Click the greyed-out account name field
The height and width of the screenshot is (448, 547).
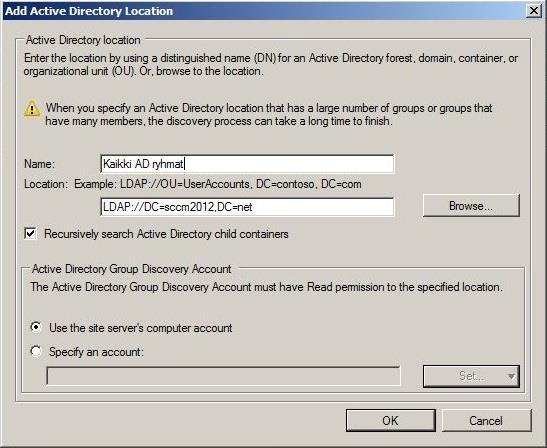click(223, 376)
